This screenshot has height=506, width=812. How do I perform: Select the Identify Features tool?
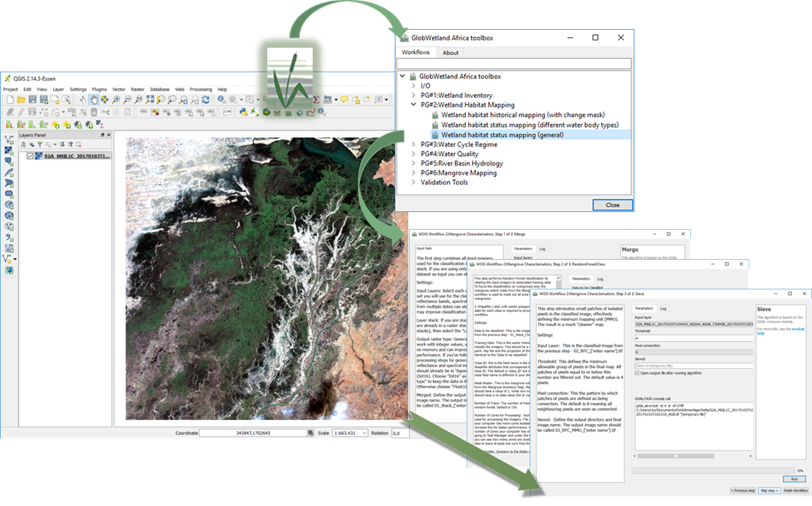[222, 99]
